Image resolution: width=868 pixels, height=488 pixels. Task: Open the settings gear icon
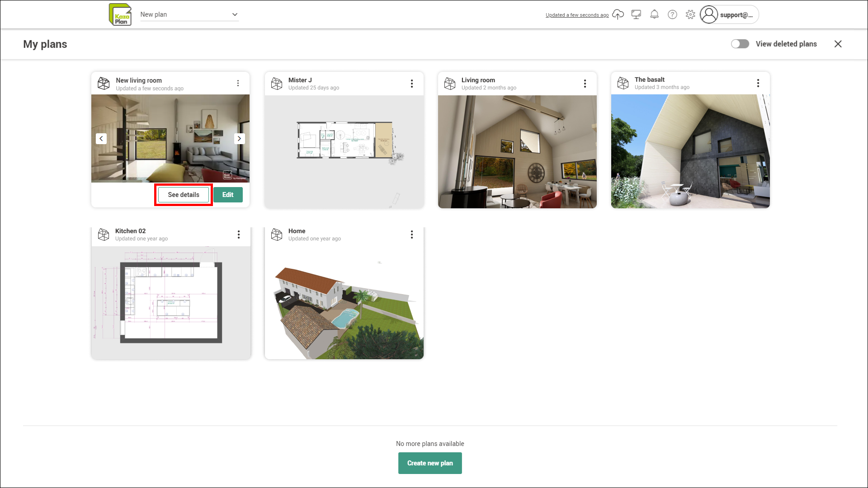(690, 14)
